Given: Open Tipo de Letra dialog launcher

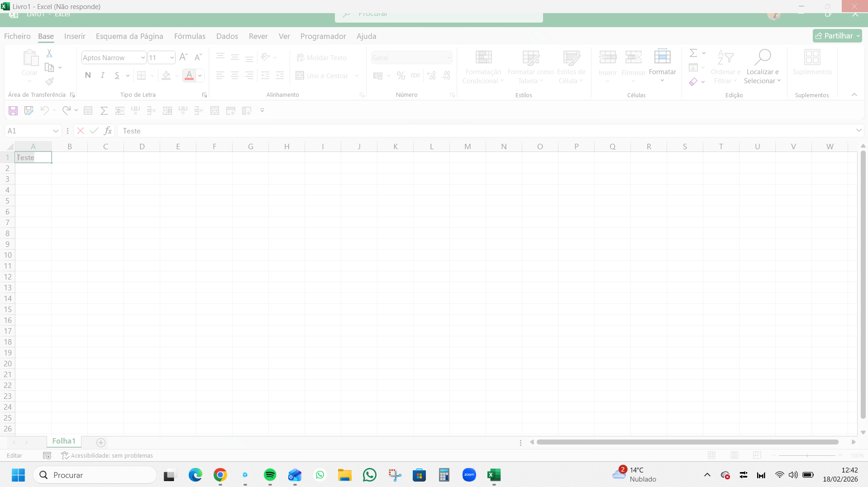Looking at the screenshot, I should coord(205,95).
